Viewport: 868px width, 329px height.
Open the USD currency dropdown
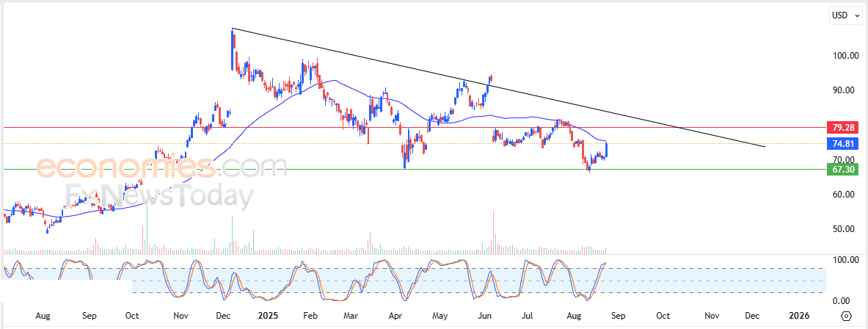click(845, 15)
